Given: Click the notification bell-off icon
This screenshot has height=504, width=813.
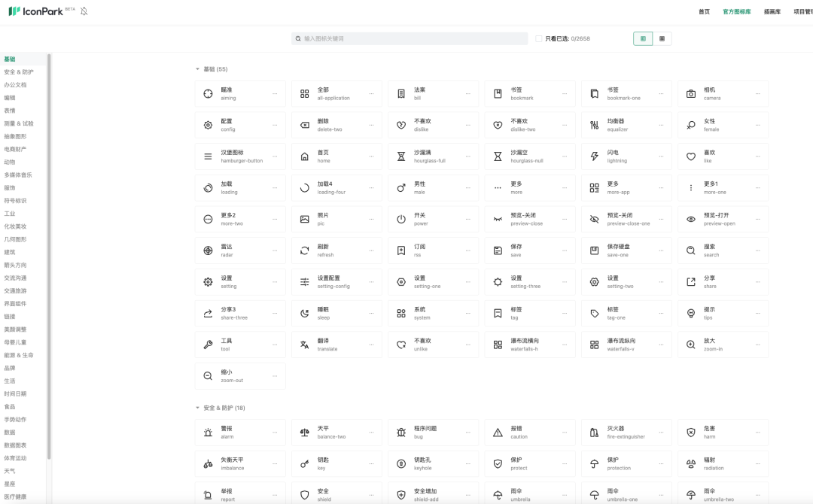Looking at the screenshot, I should (84, 11).
